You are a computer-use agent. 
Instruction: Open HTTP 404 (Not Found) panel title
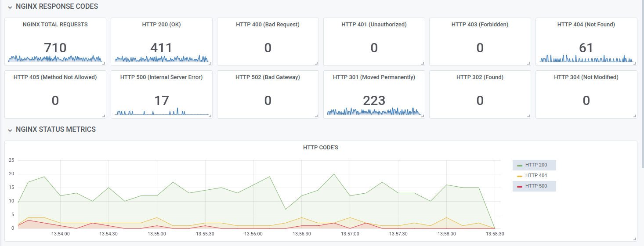[586, 25]
